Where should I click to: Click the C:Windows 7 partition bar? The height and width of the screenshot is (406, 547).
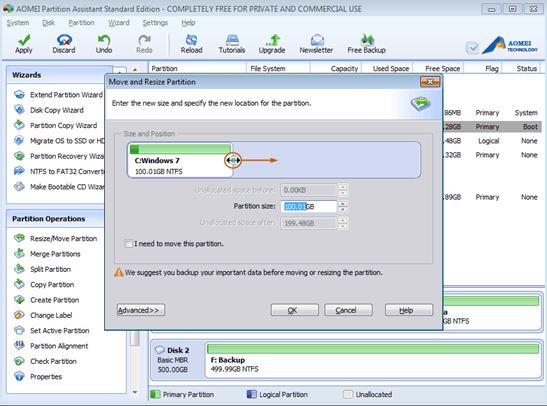(180, 160)
